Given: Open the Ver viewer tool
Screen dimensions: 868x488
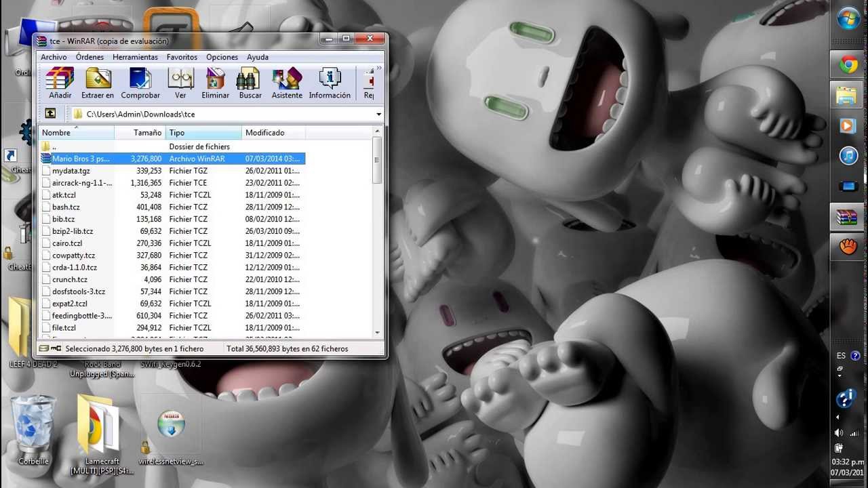Looking at the screenshot, I should coord(180,83).
